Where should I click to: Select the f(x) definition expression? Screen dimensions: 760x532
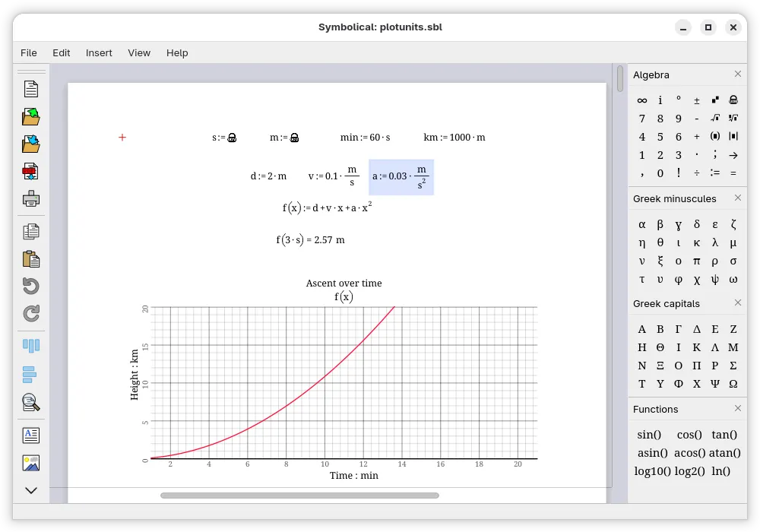[x=327, y=207]
